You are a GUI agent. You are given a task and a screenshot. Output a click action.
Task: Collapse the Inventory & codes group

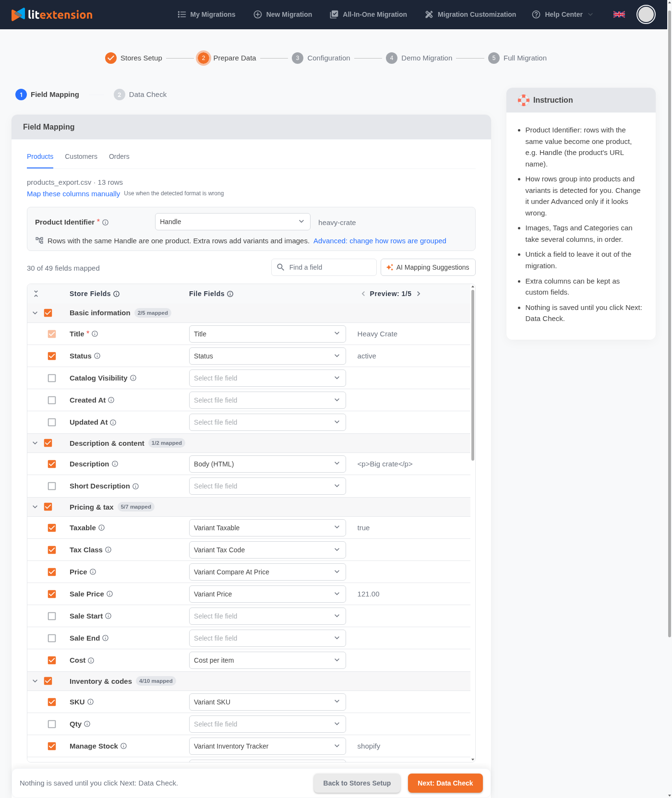pyautogui.click(x=35, y=681)
